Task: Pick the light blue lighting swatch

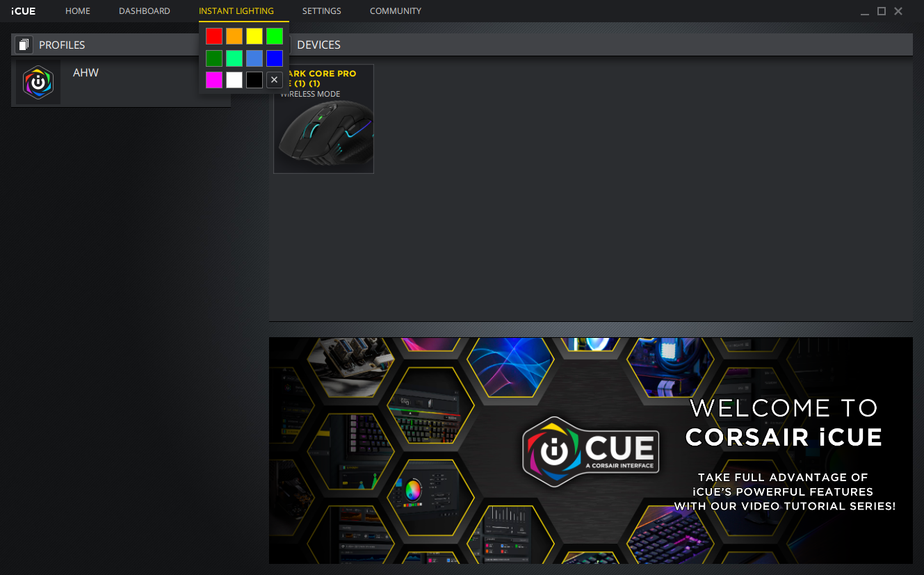Action: (x=254, y=58)
